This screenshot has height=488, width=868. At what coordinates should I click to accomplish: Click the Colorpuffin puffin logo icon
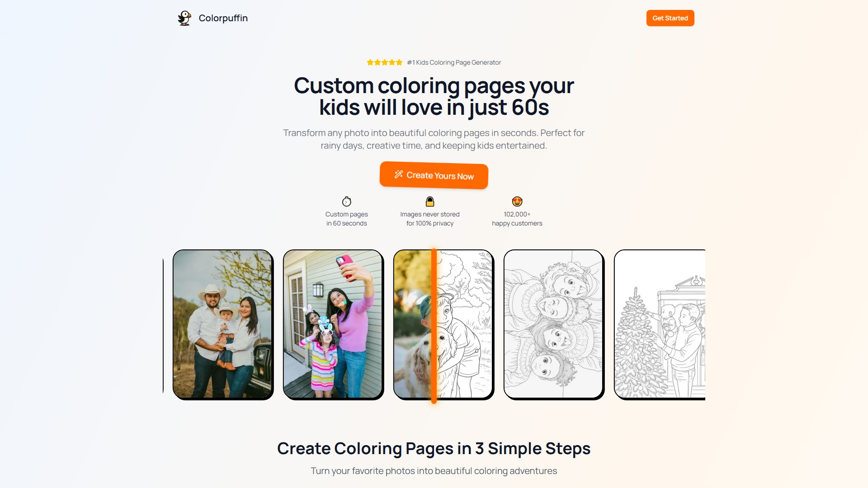pos(184,18)
